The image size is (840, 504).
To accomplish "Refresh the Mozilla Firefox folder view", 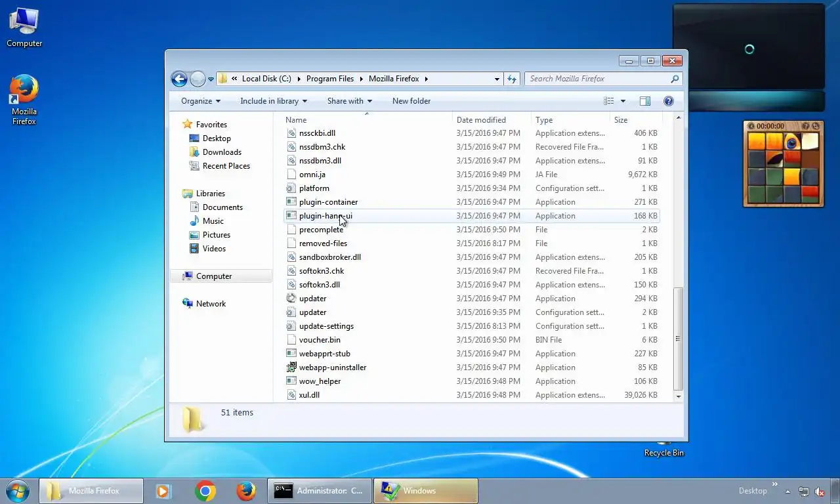I will [x=513, y=79].
